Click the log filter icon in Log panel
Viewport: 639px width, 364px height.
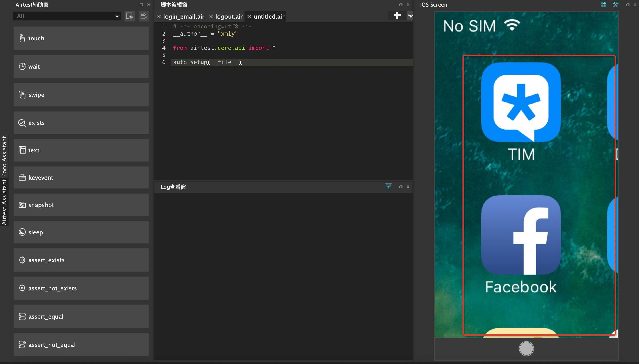[x=388, y=187]
